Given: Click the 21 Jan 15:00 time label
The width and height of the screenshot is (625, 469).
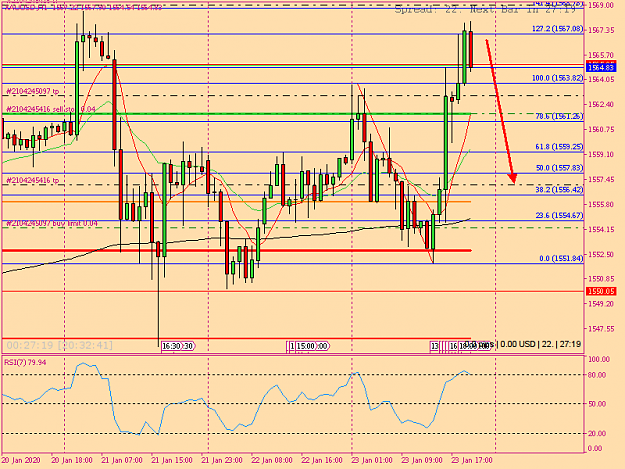Looking at the screenshot, I should click(172, 460).
